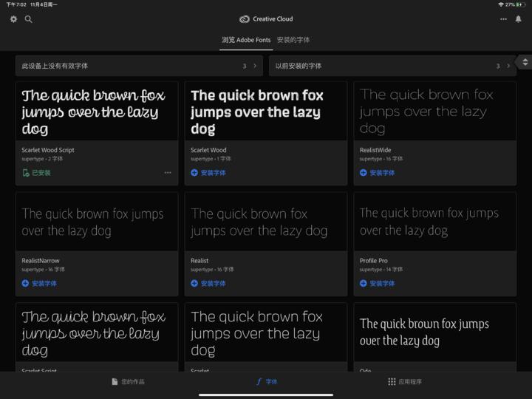
Task: Open the top-right three-dot menu
Action: pyautogui.click(x=503, y=19)
